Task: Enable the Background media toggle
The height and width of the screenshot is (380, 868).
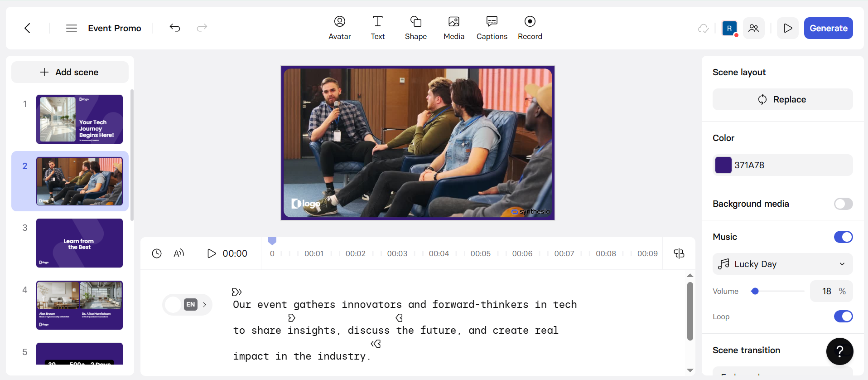Action: 843,204
